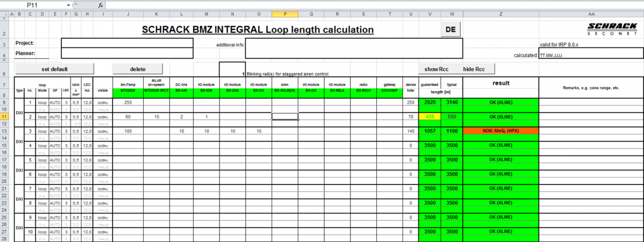The height and width of the screenshot is (242, 644).
Task: Click Sm./Temp cell 250 in loop 1
Action: pos(128,102)
